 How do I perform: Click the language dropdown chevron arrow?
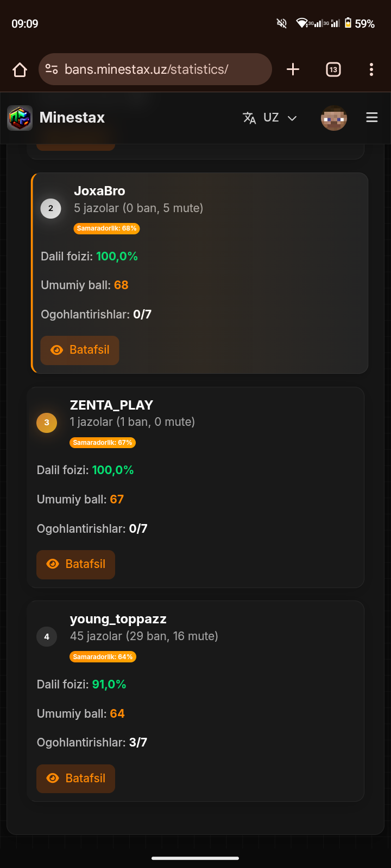click(x=292, y=118)
